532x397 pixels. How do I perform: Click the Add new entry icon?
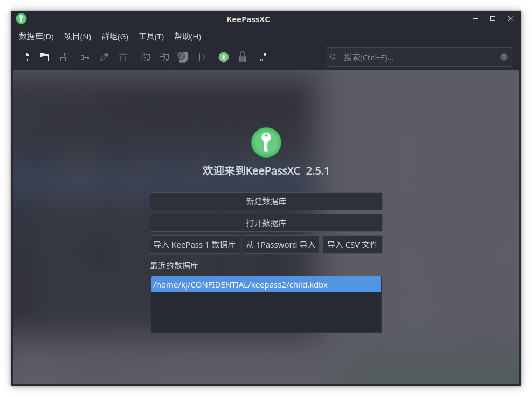point(85,57)
